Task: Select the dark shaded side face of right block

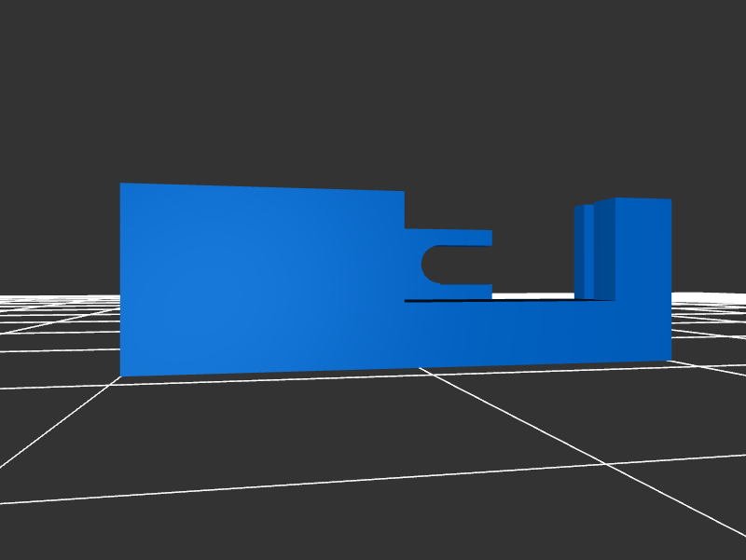Action: [x=604, y=252]
